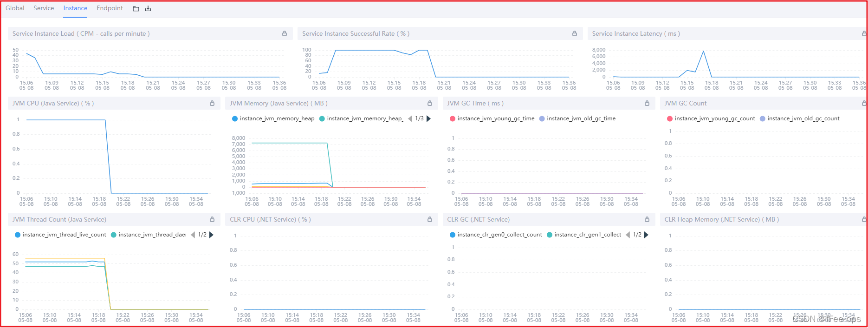
Task: Click the CLR GC (.NET Service) title
Action: pyautogui.click(x=478, y=219)
